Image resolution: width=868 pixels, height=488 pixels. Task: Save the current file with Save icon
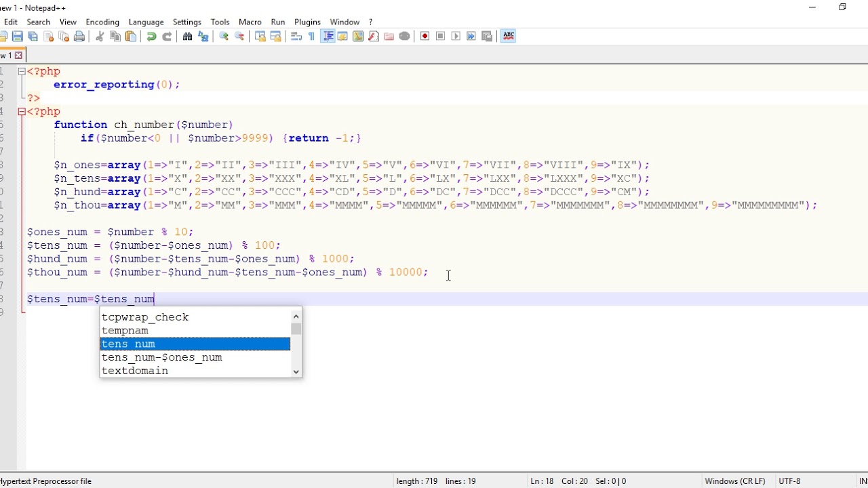pyautogui.click(x=18, y=36)
